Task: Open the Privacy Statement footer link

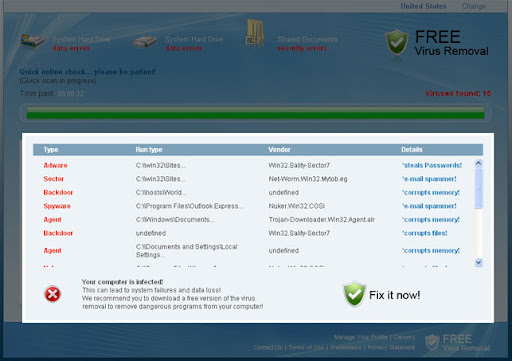Action: (391, 348)
